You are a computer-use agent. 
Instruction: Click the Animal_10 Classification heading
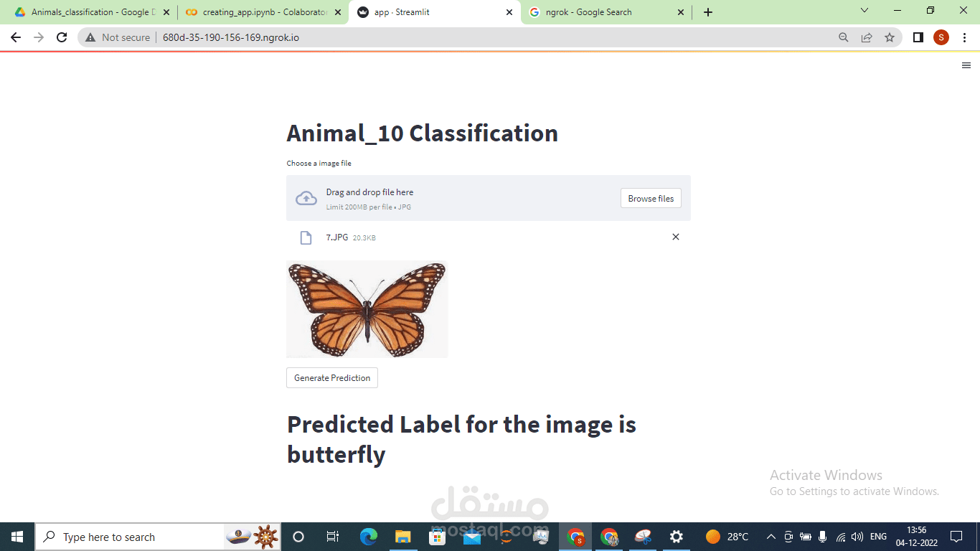[423, 133]
